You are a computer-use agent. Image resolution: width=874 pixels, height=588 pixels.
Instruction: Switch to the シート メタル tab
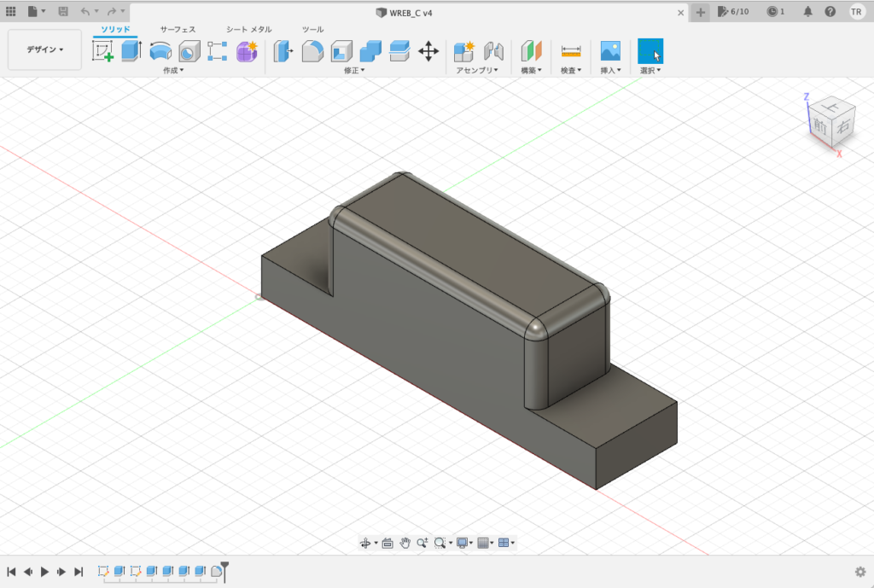248,29
